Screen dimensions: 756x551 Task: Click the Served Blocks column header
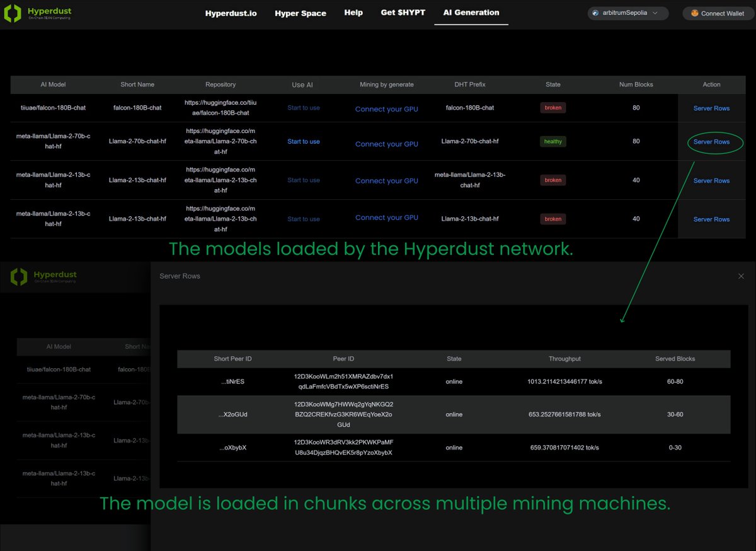pos(675,359)
